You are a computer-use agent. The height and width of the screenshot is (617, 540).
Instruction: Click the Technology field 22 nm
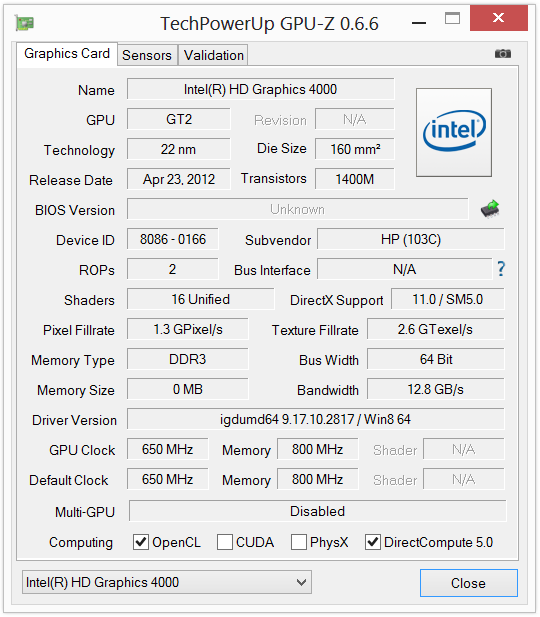tap(179, 149)
